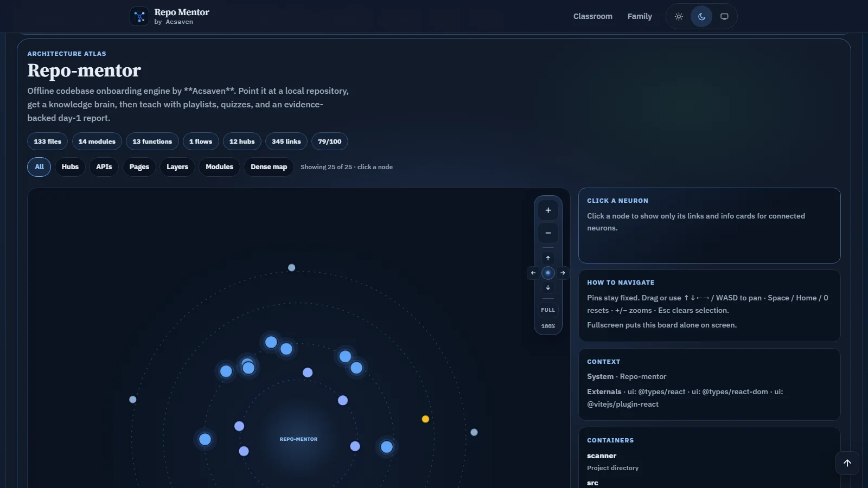Click the 79/100 score pill
The width and height of the screenshot is (868, 488).
pyautogui.click(x=330, y=142)
